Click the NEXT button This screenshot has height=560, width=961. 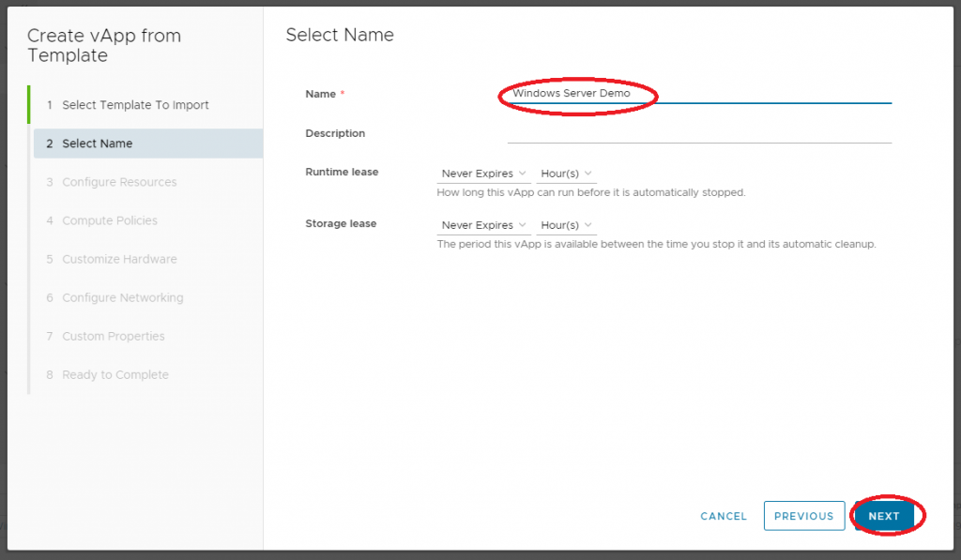[x=884, y=516]
